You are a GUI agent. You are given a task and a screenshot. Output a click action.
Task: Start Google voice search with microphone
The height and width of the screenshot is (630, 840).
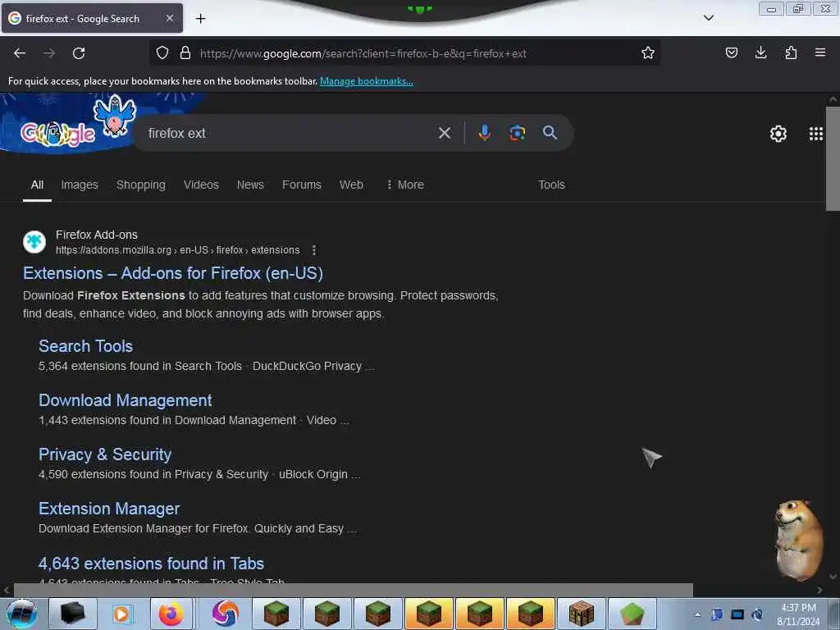tap(484, 133)
